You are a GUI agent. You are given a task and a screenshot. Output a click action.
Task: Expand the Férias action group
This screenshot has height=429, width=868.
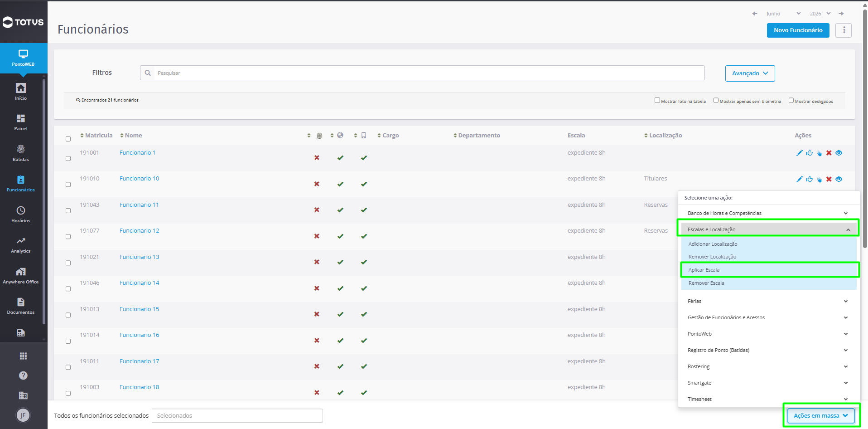[x=769, y=301]
